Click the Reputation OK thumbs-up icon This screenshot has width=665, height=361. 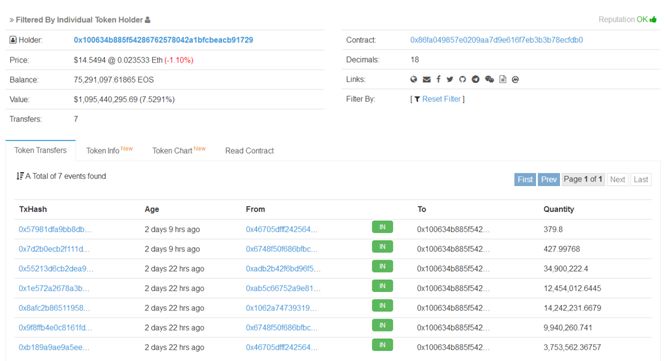pos(653,19)
